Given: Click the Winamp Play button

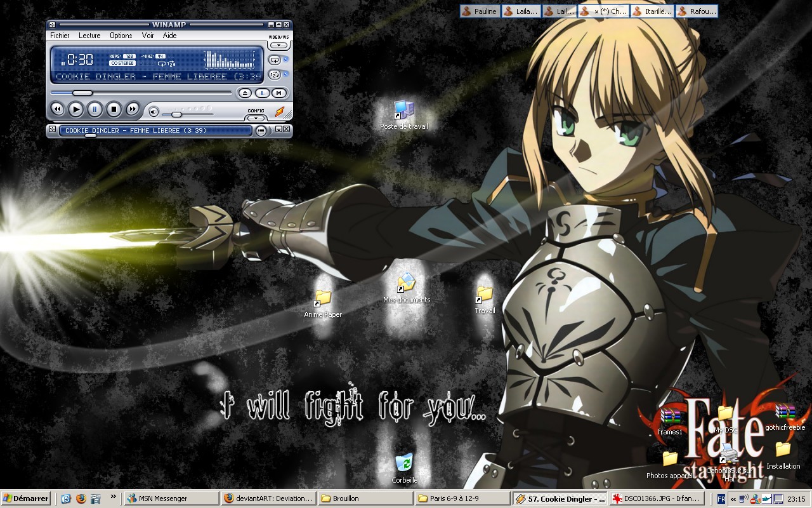Looking at the screenshot, I should [75, 109].
